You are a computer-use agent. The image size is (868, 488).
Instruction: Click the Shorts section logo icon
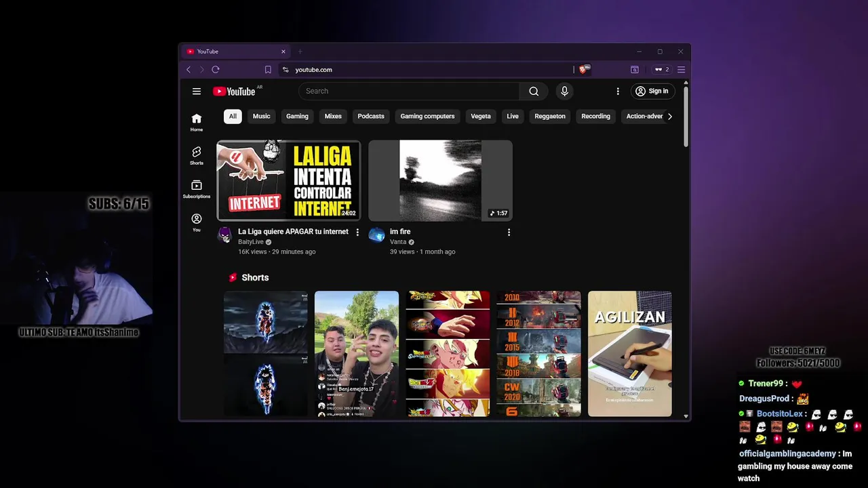pyautogui.click(x=233, y=277)
